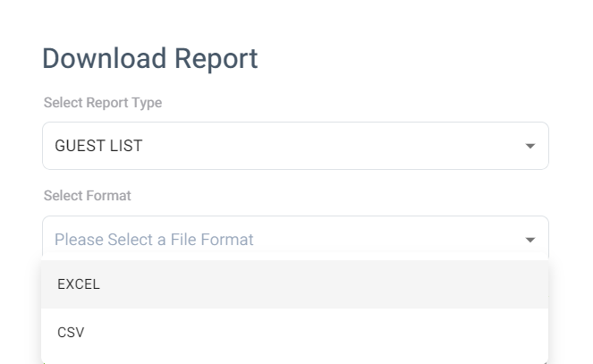Close format options using the caret icon

529,240
